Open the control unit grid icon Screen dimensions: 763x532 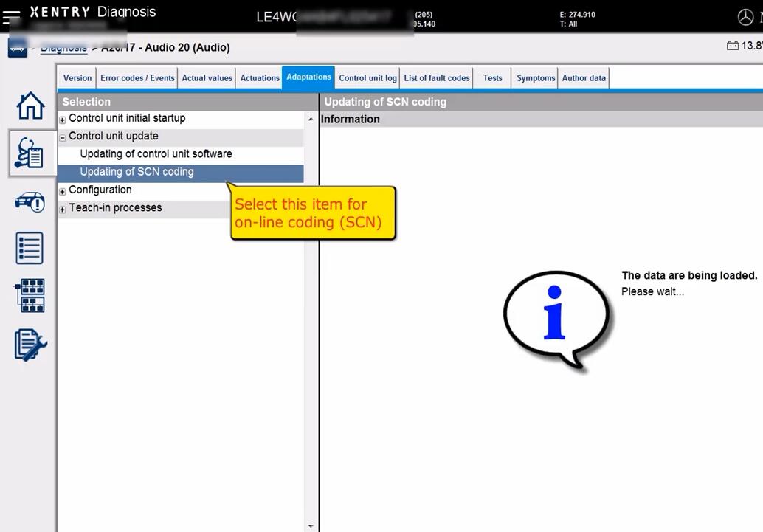[30, 295]
